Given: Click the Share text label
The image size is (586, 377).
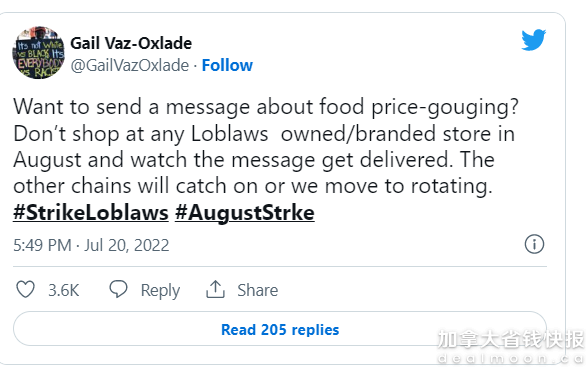Looking at the screenshot, I should click(x=258, y=290).
